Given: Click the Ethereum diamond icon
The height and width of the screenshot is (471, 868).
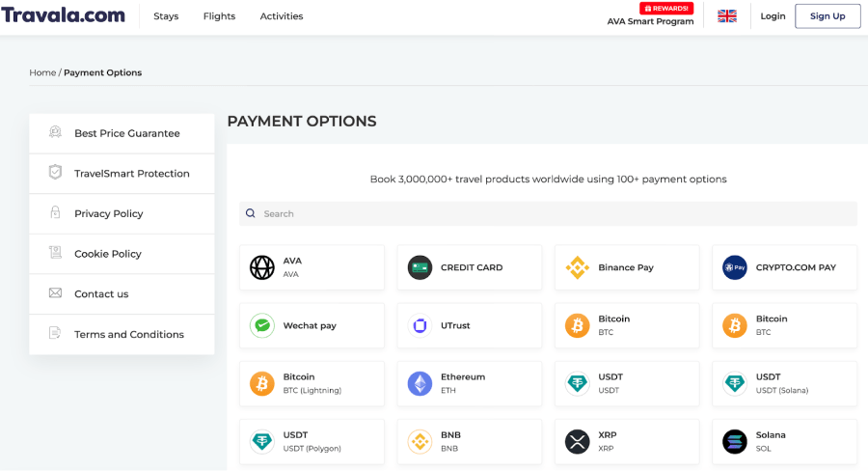Looking at the screenshot, I should click(x=420, y=384).
